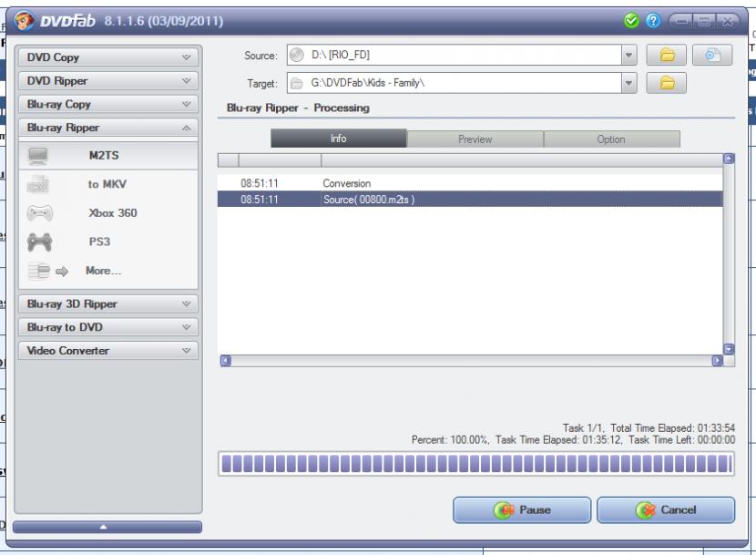The width and height of the screenshot is (756, 555).
Task: Select the Xbox 360 ripper mode
Action: tap(108, 213)
